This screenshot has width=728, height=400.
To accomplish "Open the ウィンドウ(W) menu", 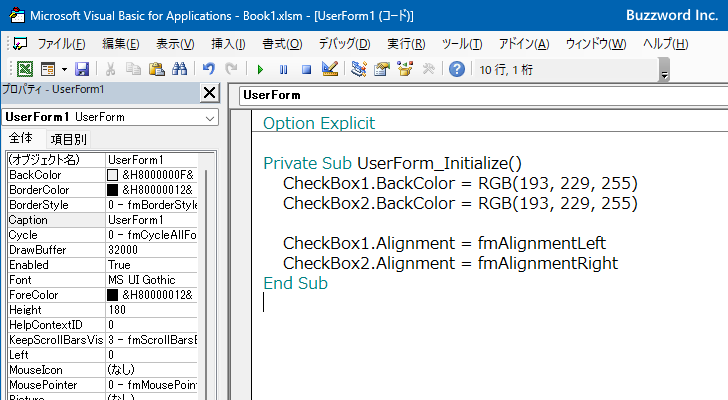I will click(x=596, y=44).
